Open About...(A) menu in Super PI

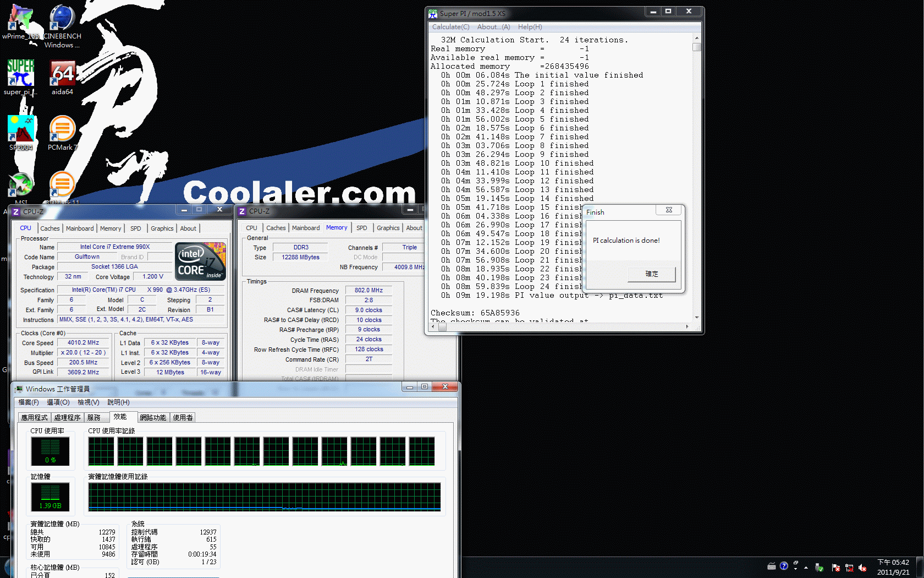493,27
